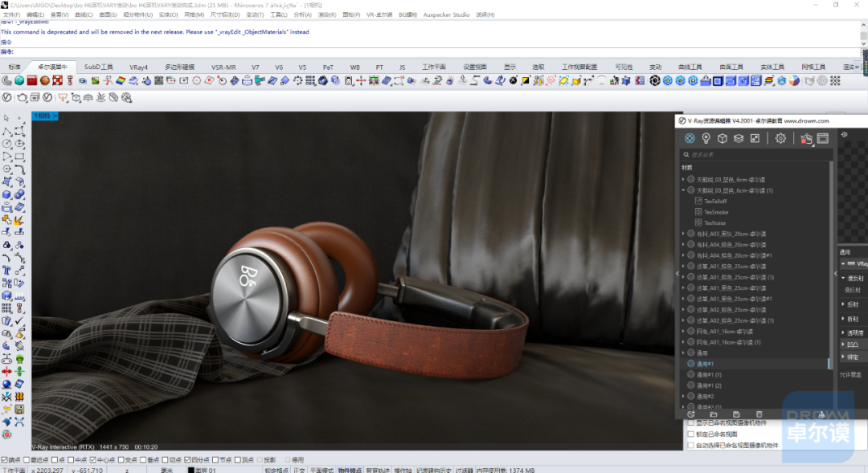868x473 pixels.
Task: Expand the 网布_A01_16cm (1) material
Action: coord(683,342)
